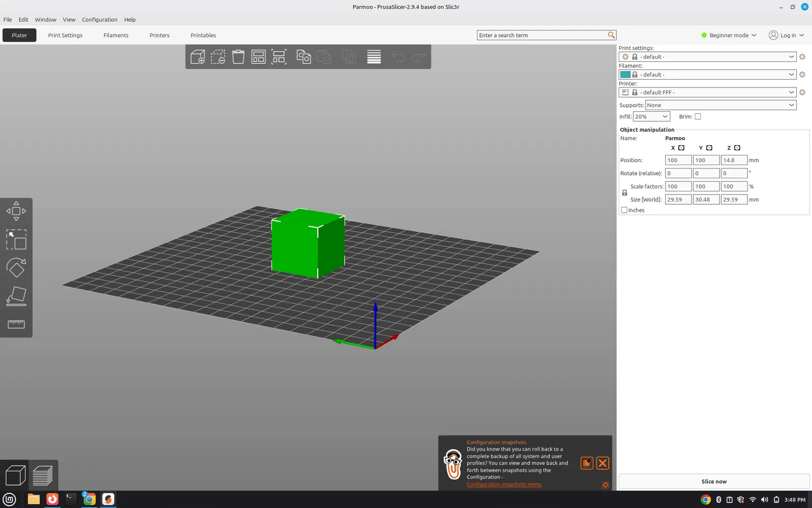Open the View menu
The height and width of the screenshot is (508, 812).
point(69,19)
